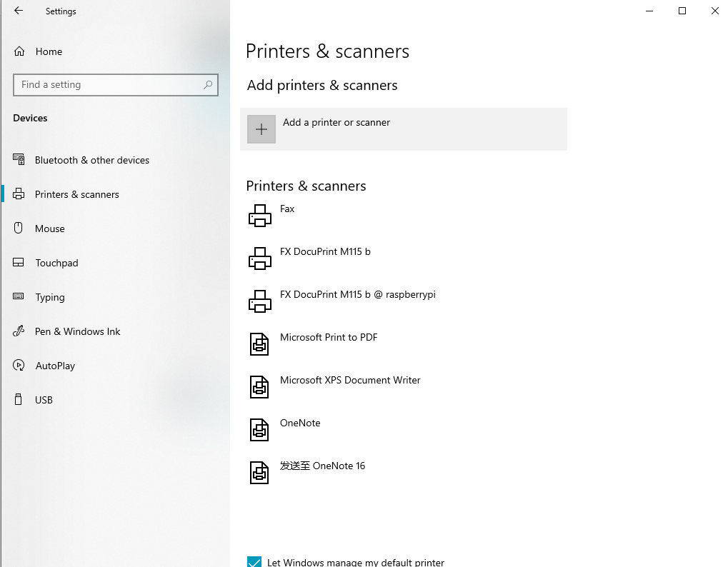Click the Pen & Windows Ink icon
The width and height of the screenshot is (728, 567).
[18, 331]
